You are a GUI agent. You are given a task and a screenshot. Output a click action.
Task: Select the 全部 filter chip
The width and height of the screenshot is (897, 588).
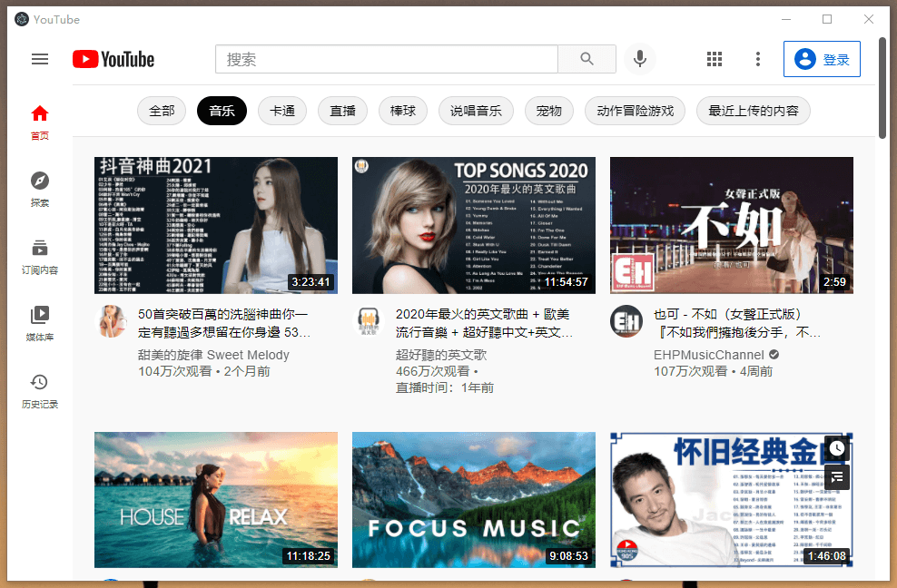click(162, 111)
